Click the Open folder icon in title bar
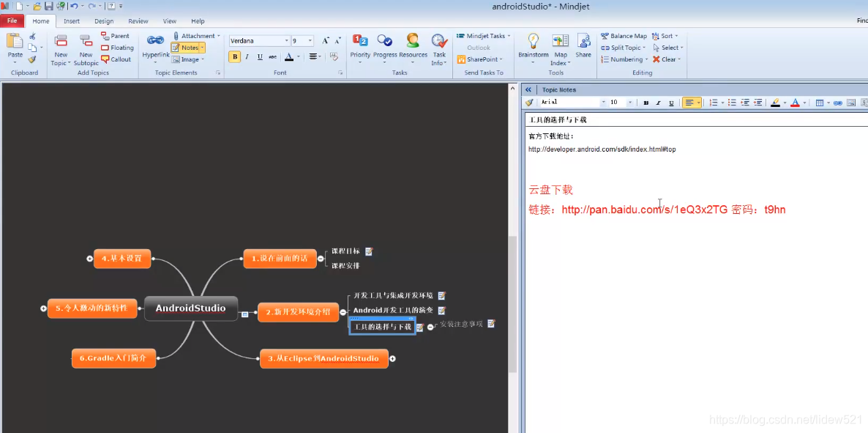This screenshot has width=868, height=433. click(37, 6)
